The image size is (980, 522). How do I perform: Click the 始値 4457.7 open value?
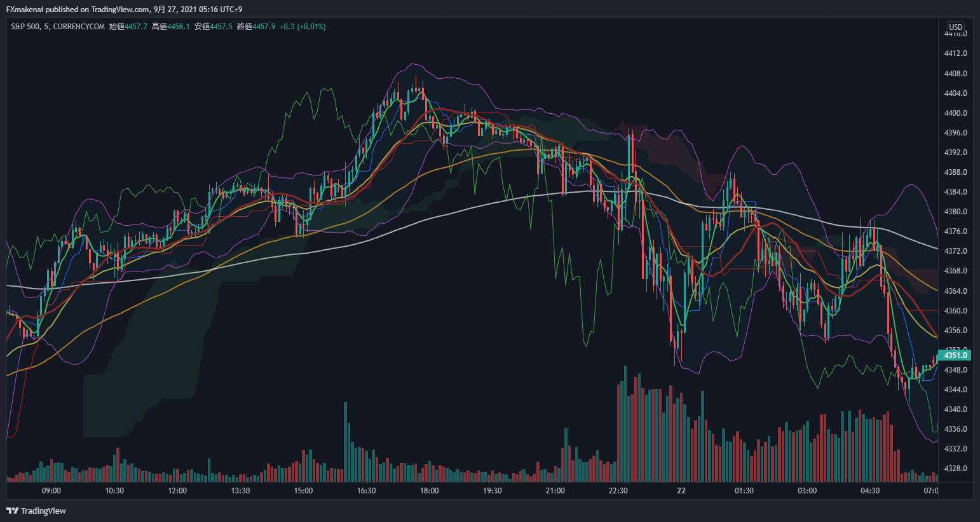click(x=128, y=27)
